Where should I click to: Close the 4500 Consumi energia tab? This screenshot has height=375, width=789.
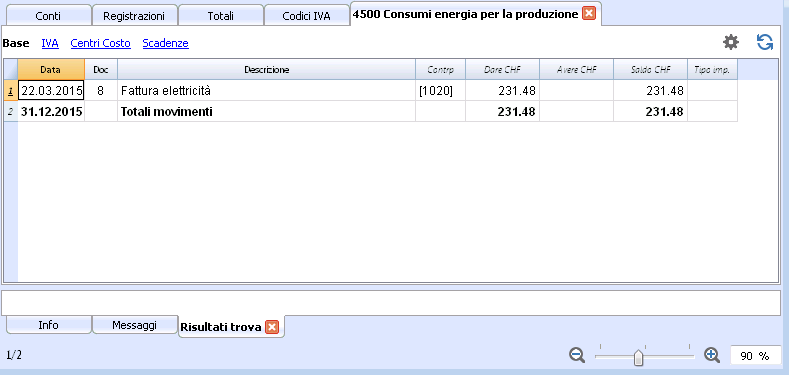click(588, 14)
